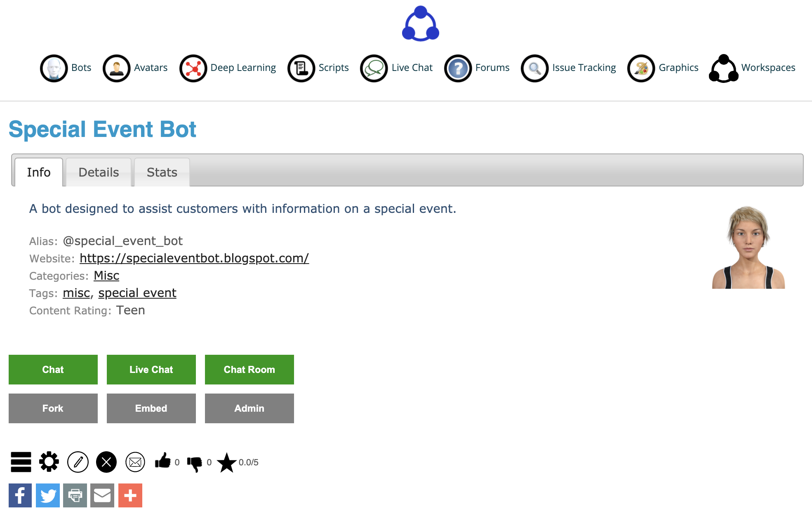Screen dimensions: 812x514
Task: Click the blue Bot Libre logo
Action: (420, 24)
